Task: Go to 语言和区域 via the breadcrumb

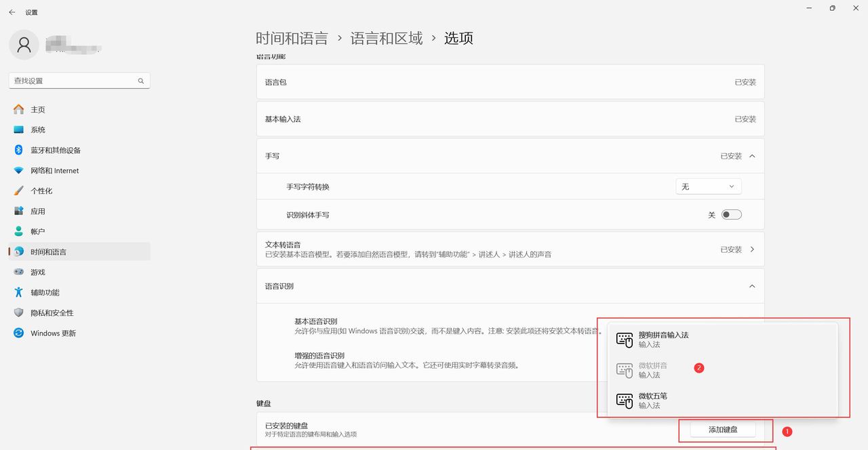Action: pyautogui.click(x=384, y=39)
